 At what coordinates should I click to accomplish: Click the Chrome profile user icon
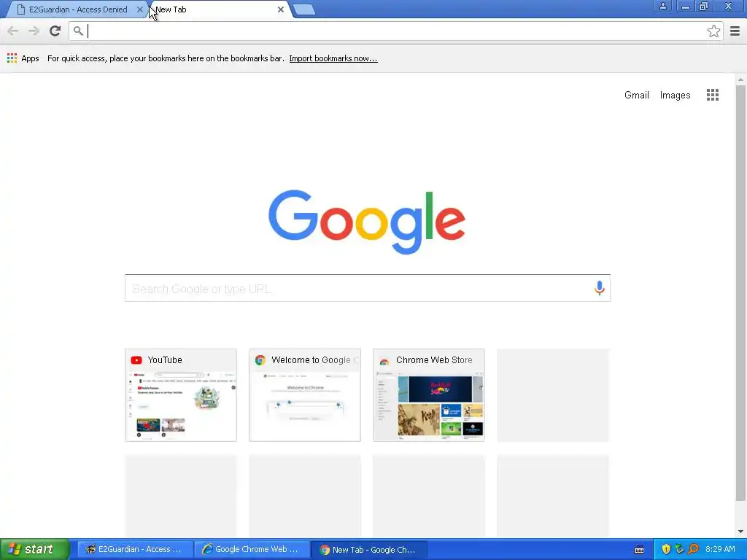pos(662,6)
